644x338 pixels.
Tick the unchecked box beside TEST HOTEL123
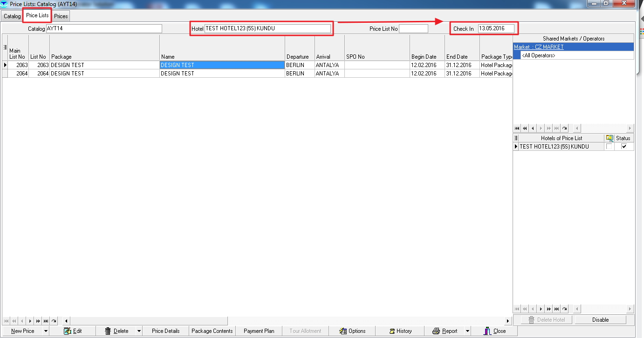609,147
